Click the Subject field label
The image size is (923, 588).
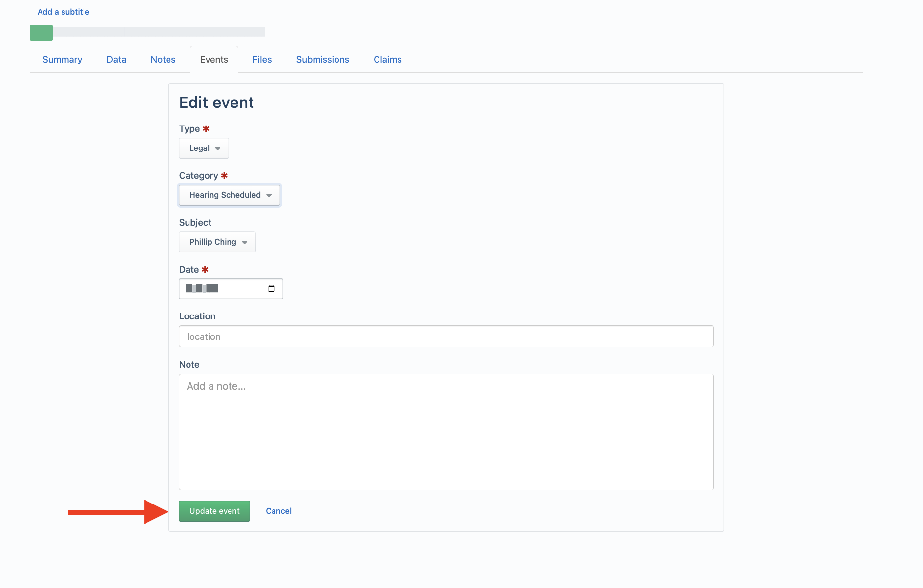[195, 223]
